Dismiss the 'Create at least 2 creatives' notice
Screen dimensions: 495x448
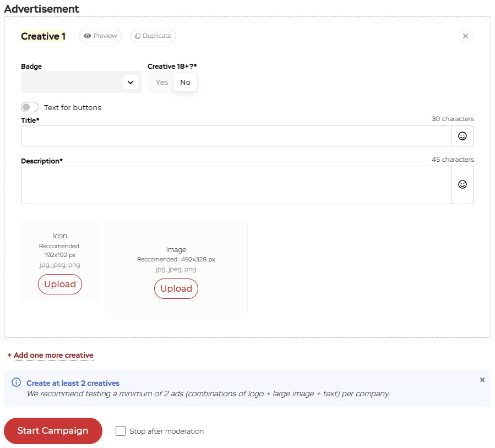point(482,380)
